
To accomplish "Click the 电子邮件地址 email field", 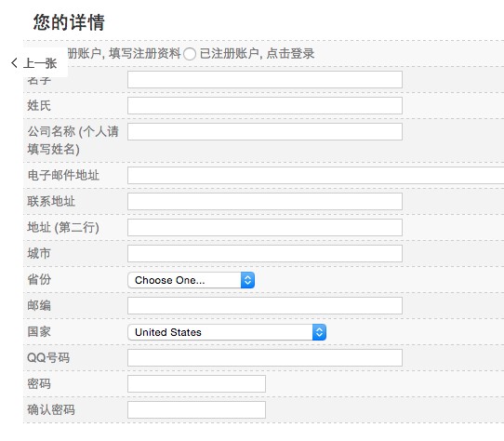I will pyautogui.click(x=315, y=175).
